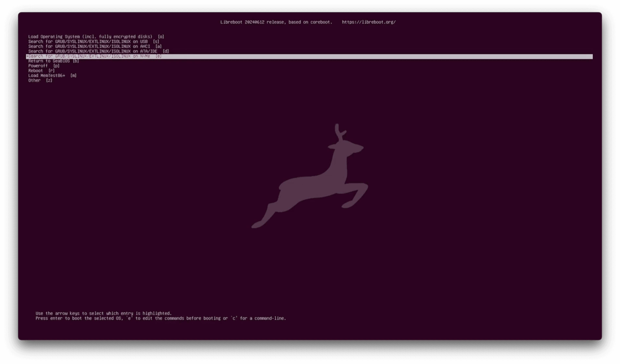This screenshot has height=364, width=620.
Task: Open Load MemTest86+ [m] entry
Action: click(x=52, y=75)
